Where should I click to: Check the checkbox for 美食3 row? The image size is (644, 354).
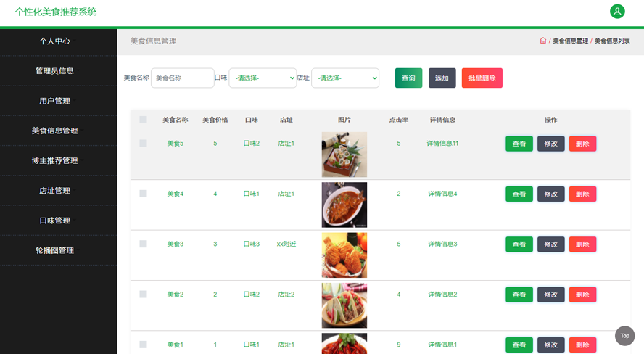pyautogui.click(x=143, y=244)
